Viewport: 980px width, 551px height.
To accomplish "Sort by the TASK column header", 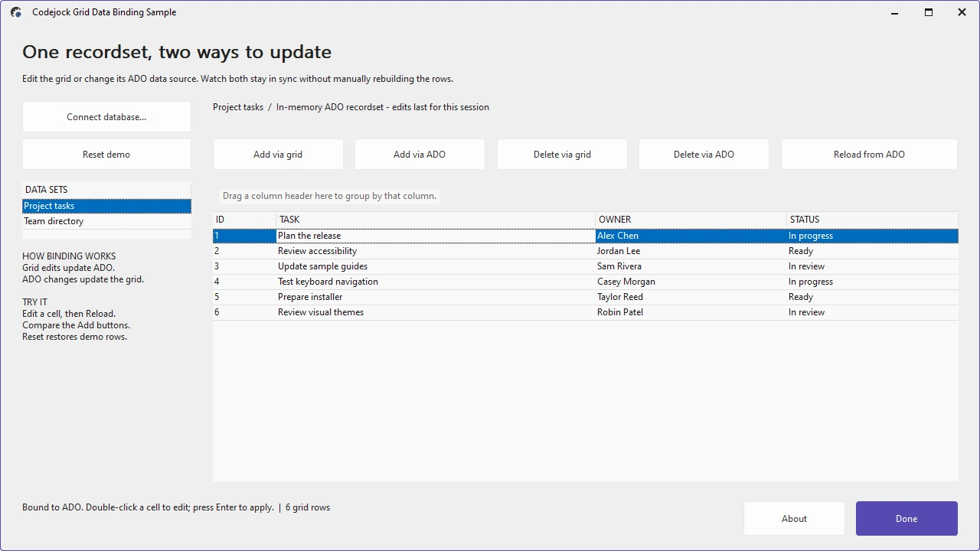I will (x=435, y=220).
